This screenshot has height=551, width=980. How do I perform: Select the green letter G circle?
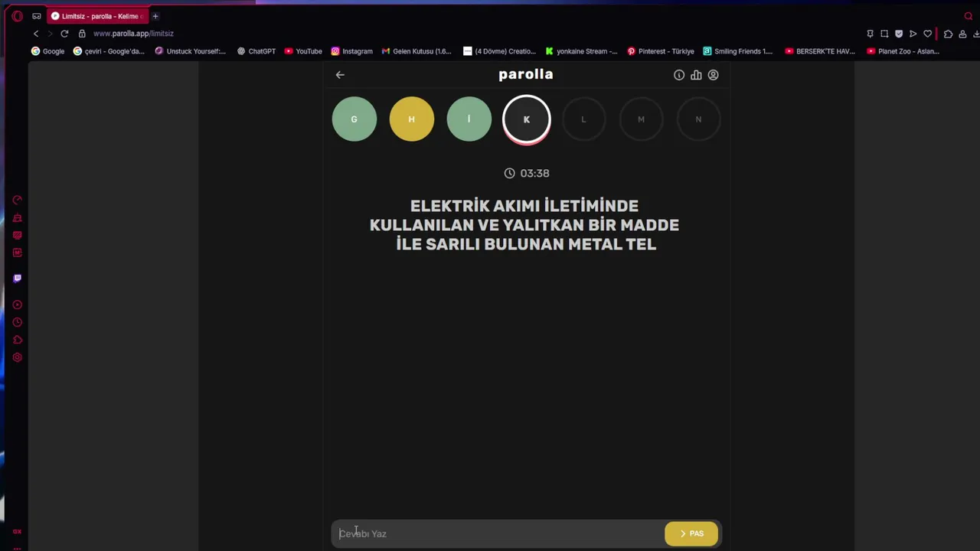[x=354, y=119]
